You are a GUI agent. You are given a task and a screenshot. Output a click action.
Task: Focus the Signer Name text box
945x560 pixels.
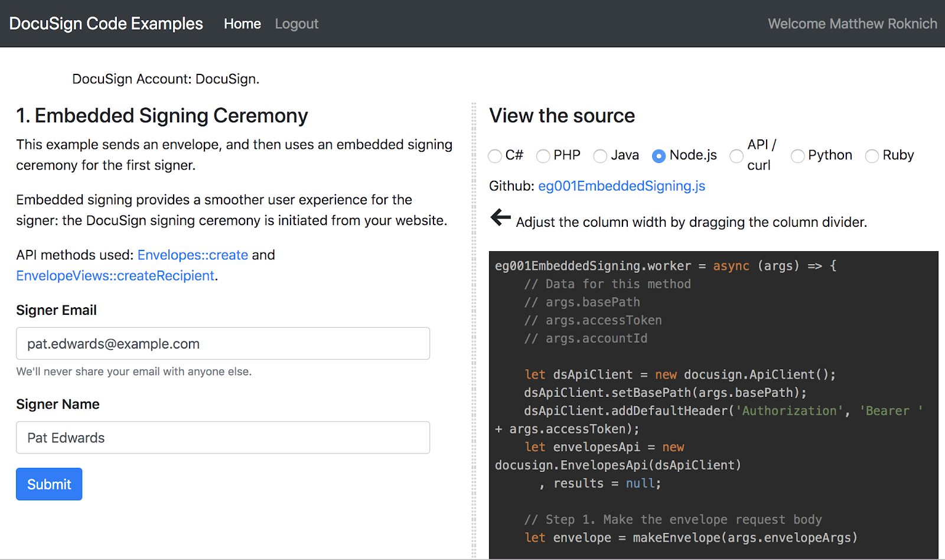[223, 438]
